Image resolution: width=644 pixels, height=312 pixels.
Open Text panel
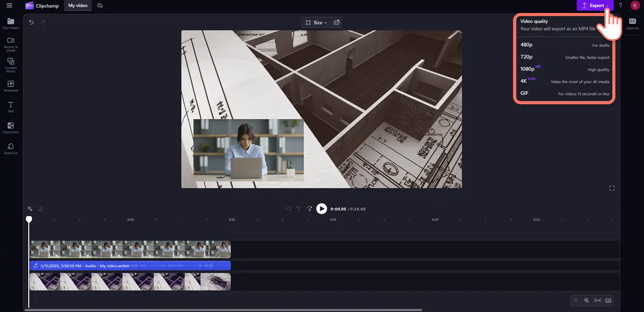coord(11,107)
